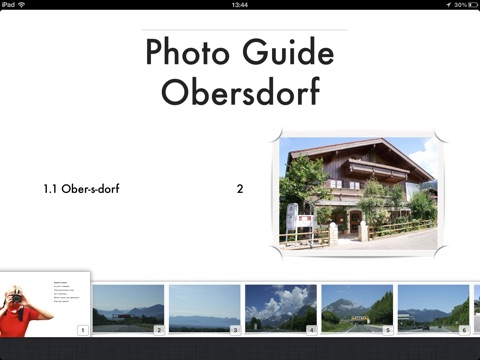This screenshot has height=360, width=480.
Task: Tap the 'Photo Guide Obersdorf' title
Action: [x=240, y=71]
